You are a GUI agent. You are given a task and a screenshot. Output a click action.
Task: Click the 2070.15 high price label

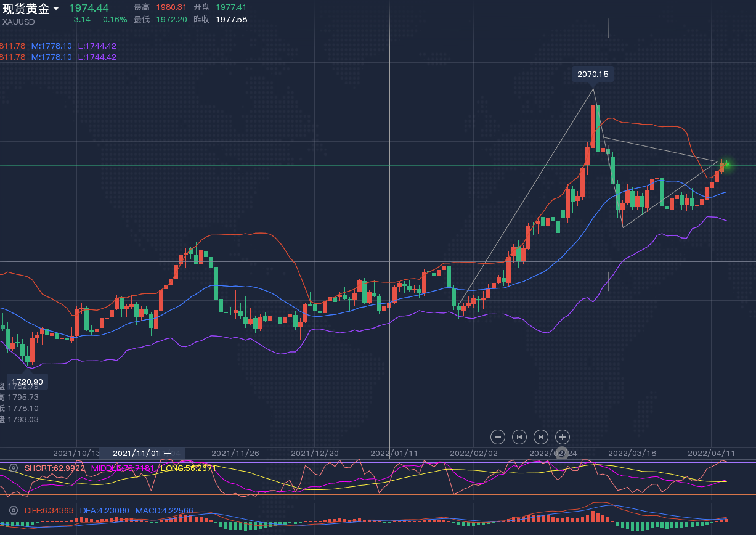(592, 74)
